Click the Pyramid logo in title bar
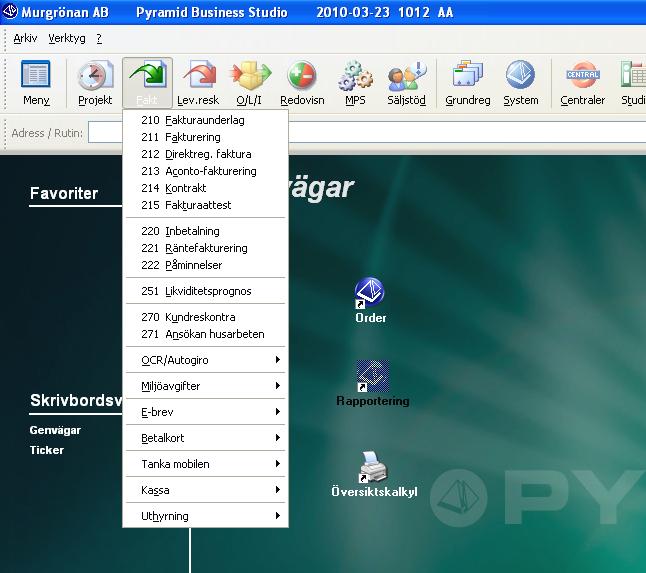Screen dimensions: 646x573 click(x=9, y=12)
